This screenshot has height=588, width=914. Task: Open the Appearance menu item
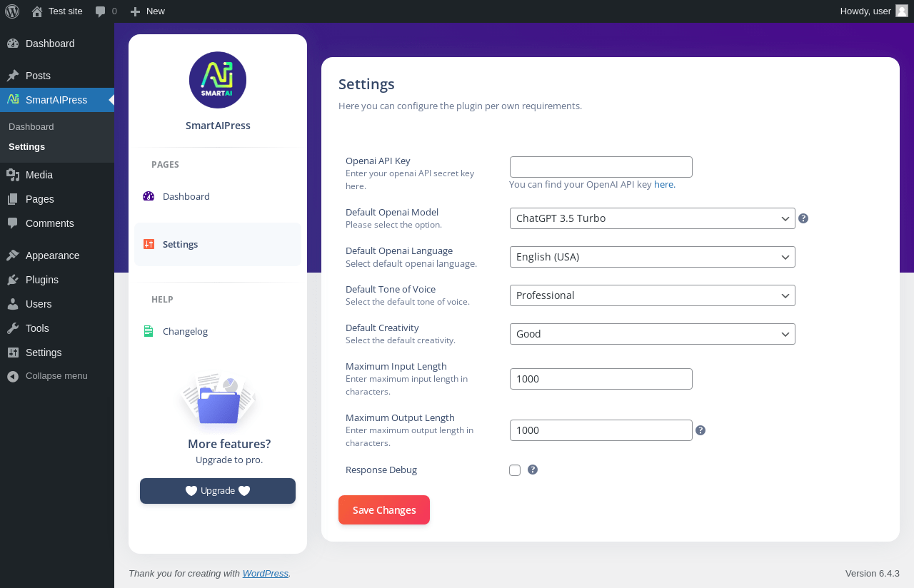tap(57, 255)
